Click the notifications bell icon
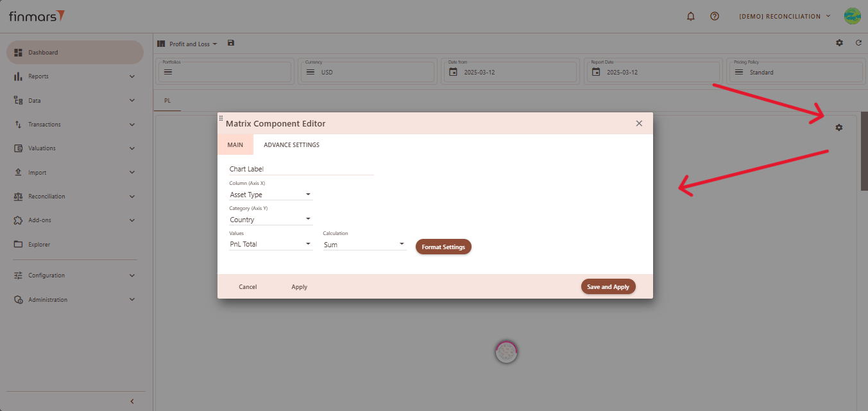This screenshot has width=868, height=411. pos(691,16)
